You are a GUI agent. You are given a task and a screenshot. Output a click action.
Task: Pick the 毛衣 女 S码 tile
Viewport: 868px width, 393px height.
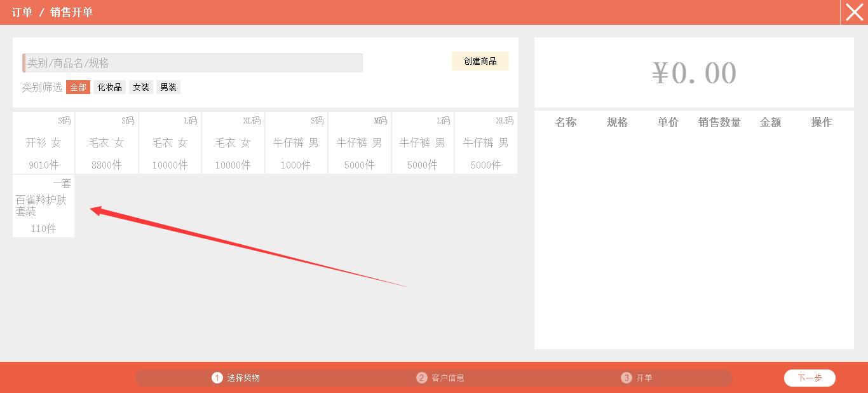tap(107, 143)
